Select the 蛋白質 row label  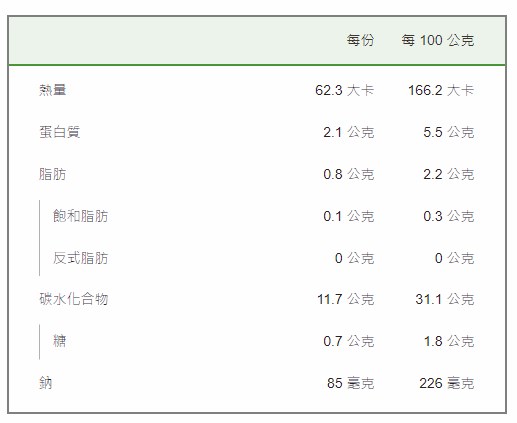60,132
